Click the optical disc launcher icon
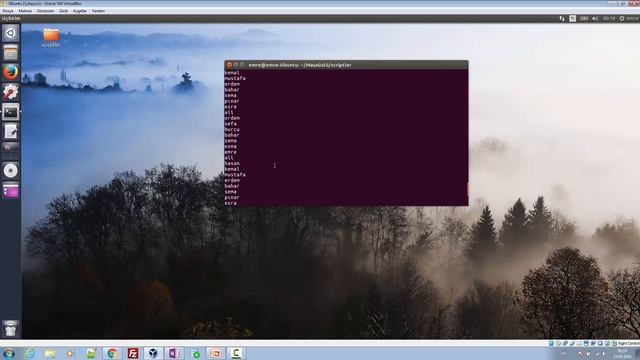 [11, 171]
